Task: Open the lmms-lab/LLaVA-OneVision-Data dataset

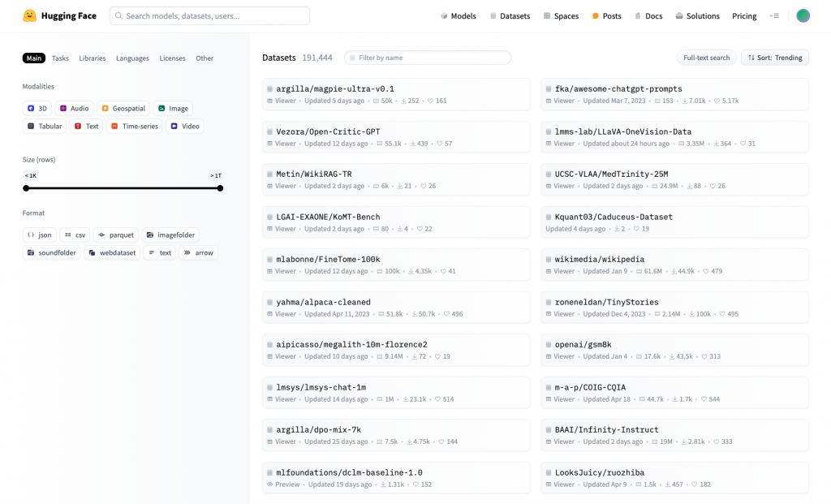Action: click(x=674, y=137)
